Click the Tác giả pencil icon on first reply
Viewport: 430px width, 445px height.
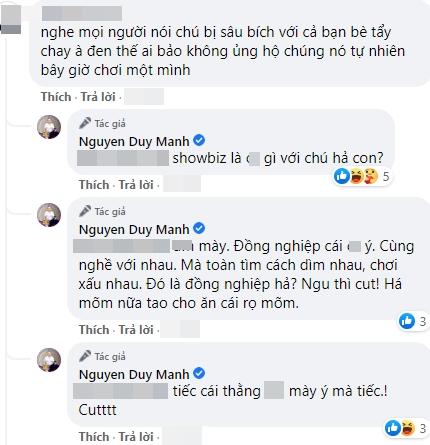85,123
